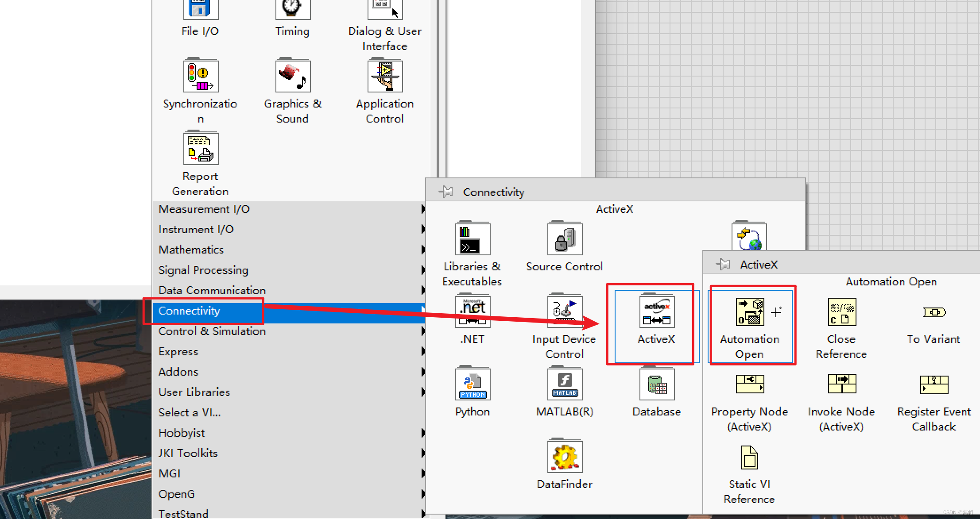
Task: Pin the Connectivity palette with its thumbtack
Action: (x=445, y=192)
